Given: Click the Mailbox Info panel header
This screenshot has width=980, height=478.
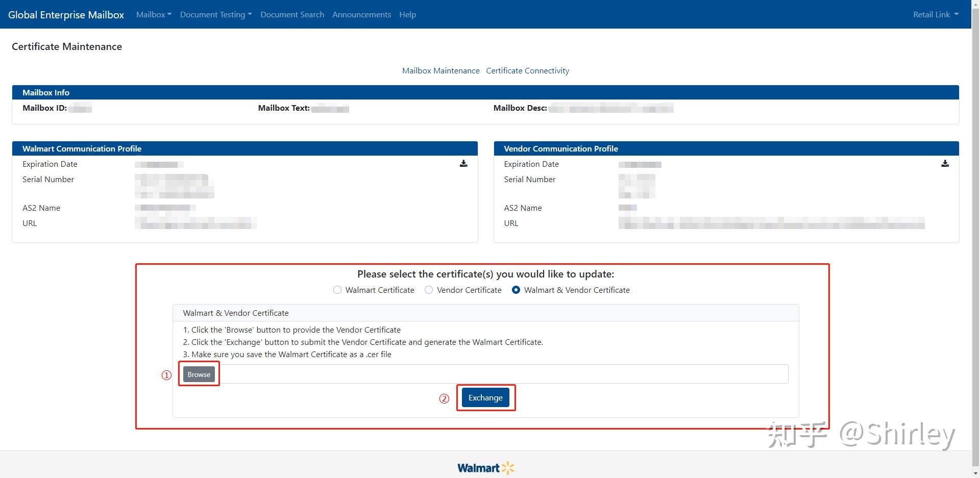Looking at the screenshot, I should click(x=46, y=92).
